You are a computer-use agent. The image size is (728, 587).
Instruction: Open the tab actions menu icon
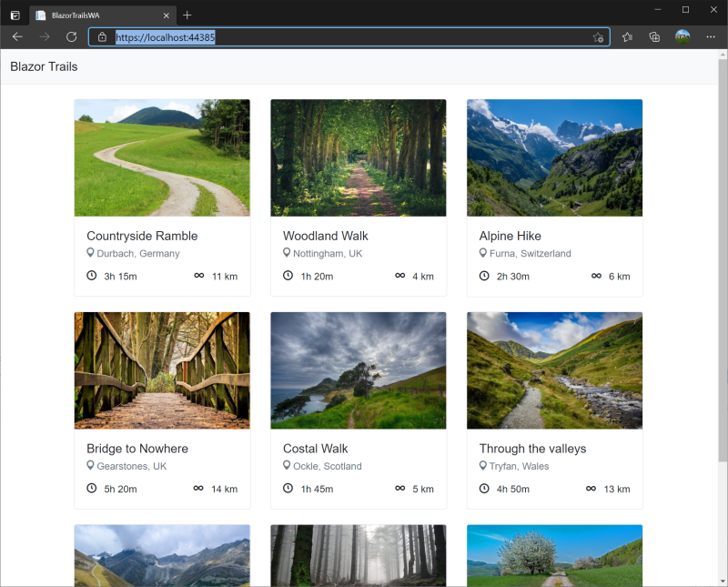(15, 15)
